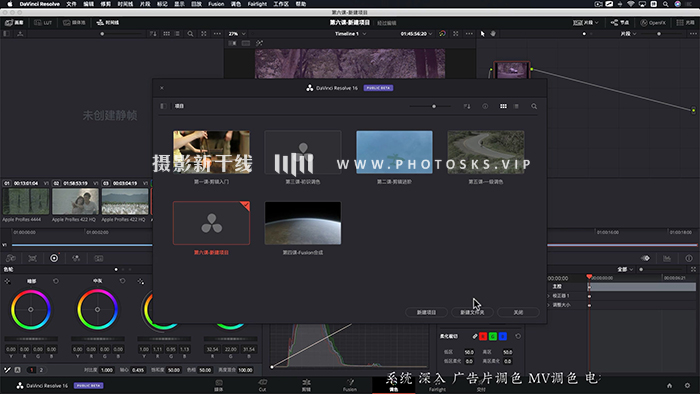This screenshot has height=394, width=700.
Task: Select the 第五课-一级调色 project thumbnail
Action: (x=486, y=152)
